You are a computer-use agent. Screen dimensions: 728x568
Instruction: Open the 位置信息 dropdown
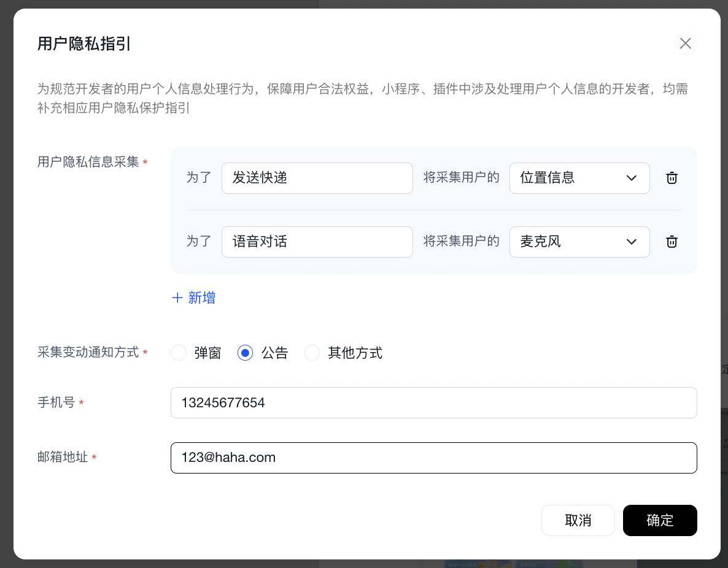point(571,178)
